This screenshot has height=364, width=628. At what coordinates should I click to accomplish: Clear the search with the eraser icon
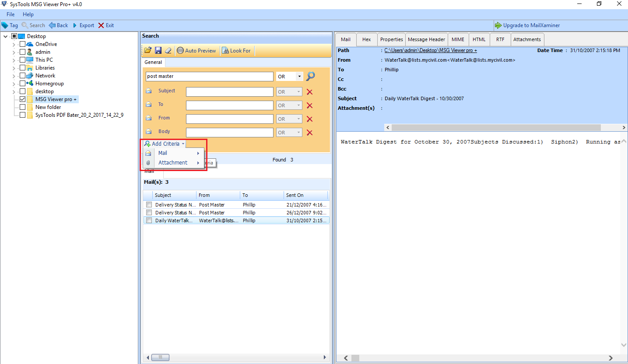coord(168,50)
